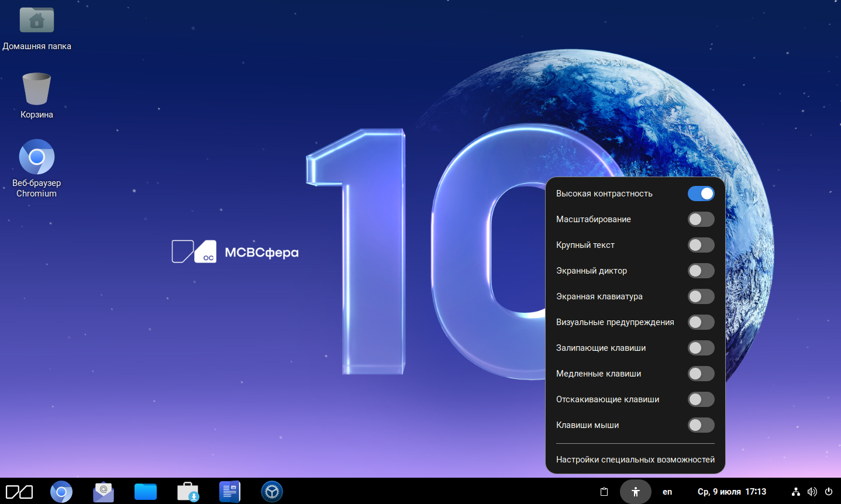The width and height of the screenshot is (841, 504).
Task: Launch the document editor taskbar icon
Action: click(x=230, y=492)
